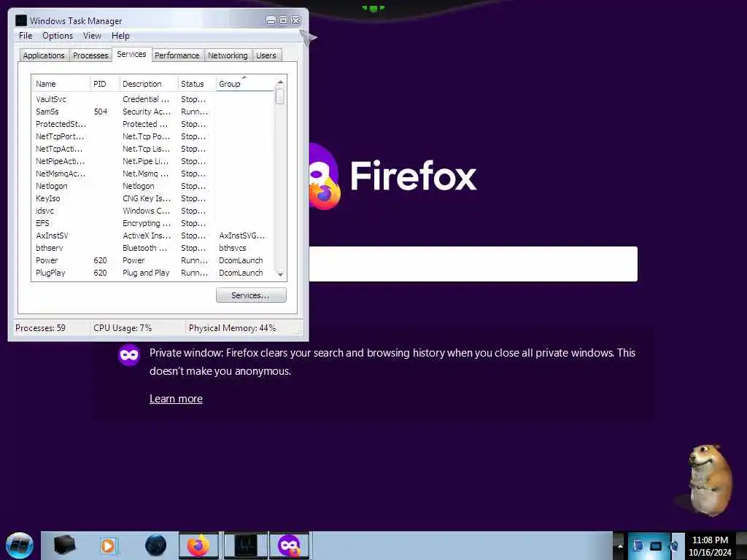Image resolution: width=747 pixels, height=560 pixels.
Task: Select the ProtectedSt... service row
Action: tap(153, 124)
